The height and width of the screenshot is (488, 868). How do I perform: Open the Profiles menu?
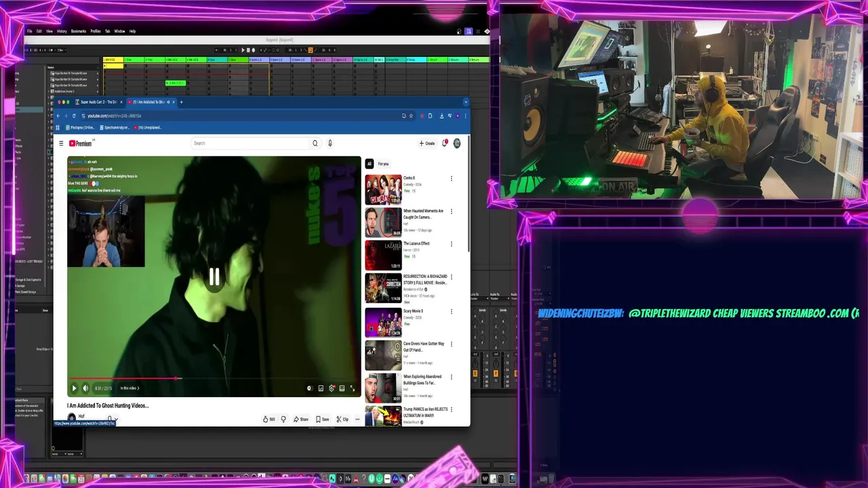[96, 31]
